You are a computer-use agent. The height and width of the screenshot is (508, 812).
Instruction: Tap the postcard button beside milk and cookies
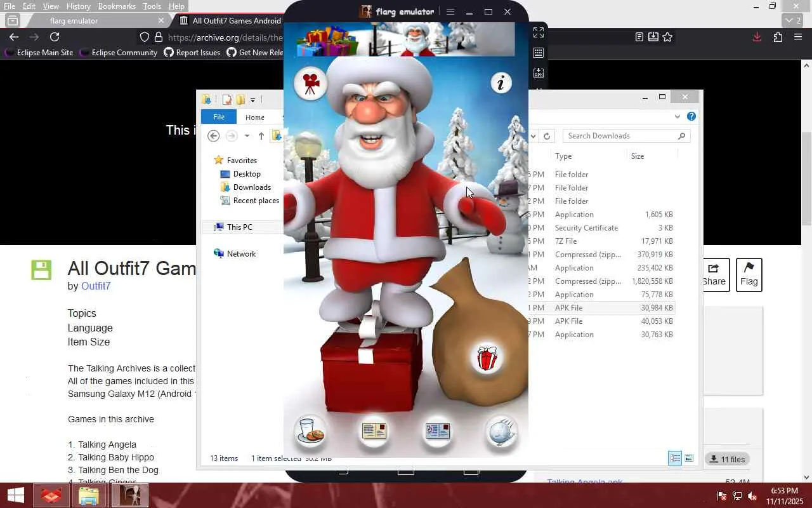pyautogui.click(x=374, y=431)
